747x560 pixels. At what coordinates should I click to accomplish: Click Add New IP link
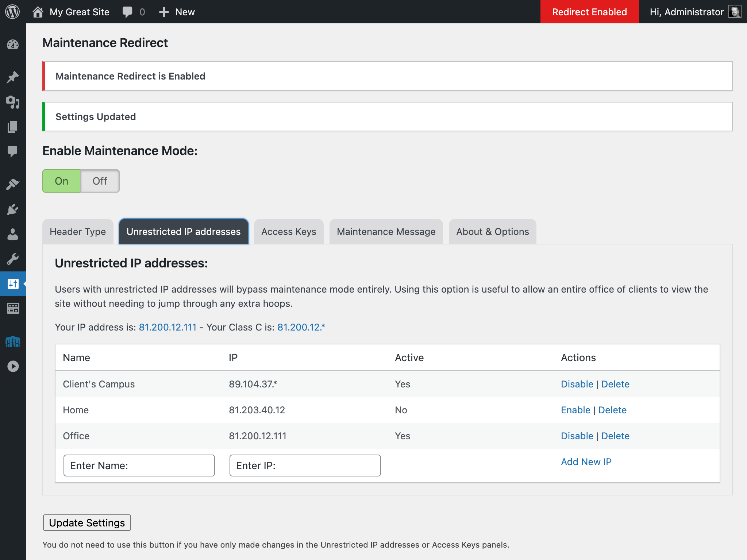point(586,461)
